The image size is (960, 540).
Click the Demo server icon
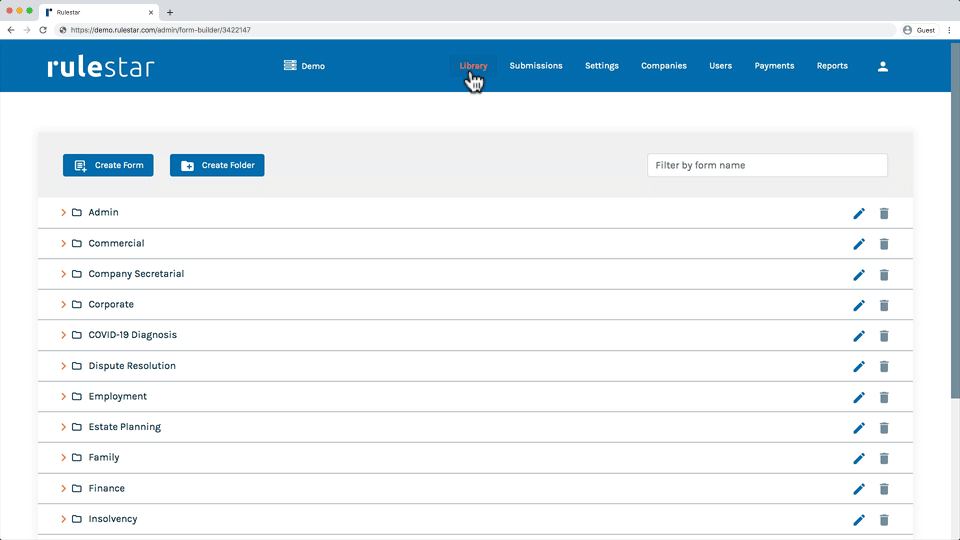pos(290,65)
